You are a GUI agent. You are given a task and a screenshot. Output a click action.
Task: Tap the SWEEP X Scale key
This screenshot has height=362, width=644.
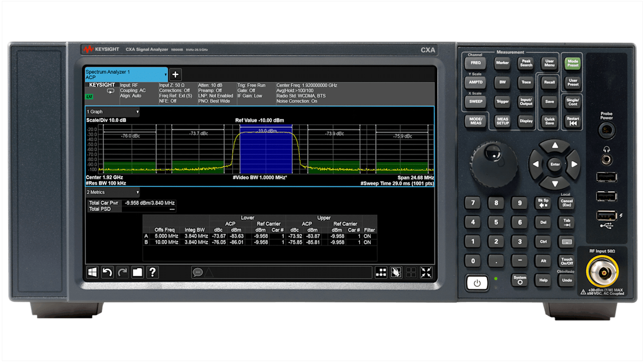475,101
